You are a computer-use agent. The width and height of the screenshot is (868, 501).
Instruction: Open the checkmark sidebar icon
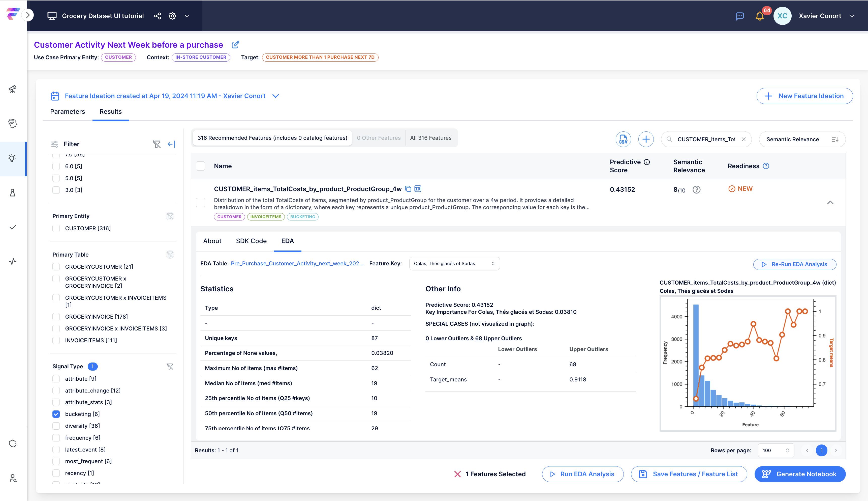(13, 227)
